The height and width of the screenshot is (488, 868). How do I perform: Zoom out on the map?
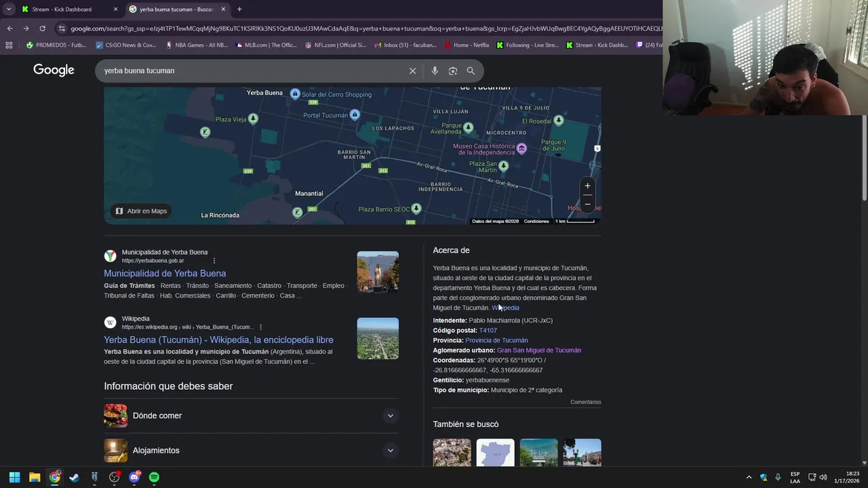[587, 204]
